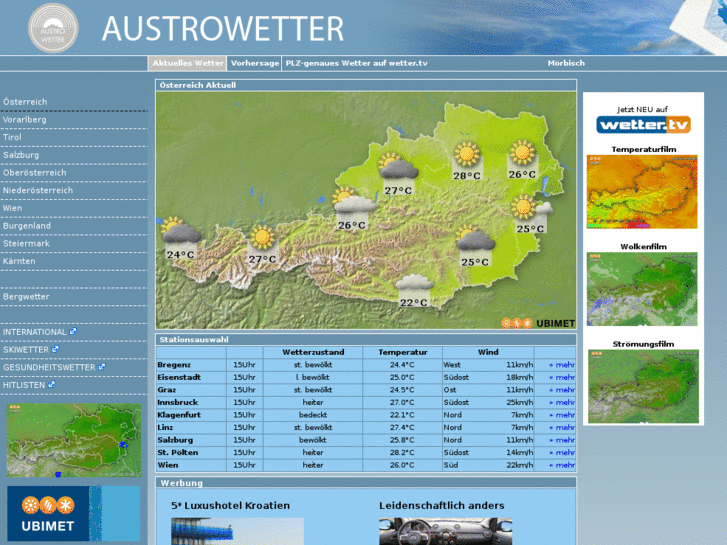The image size is (727, 545).
Task: Open PLZ-genaues Wetter auf wetter.tv tab
Action: [356, 63]
